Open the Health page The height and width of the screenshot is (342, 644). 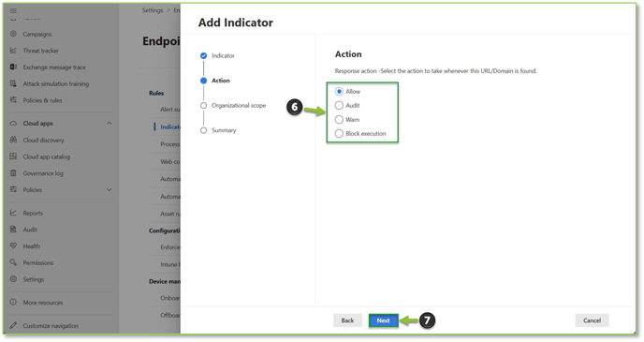[x=32, y=246]
